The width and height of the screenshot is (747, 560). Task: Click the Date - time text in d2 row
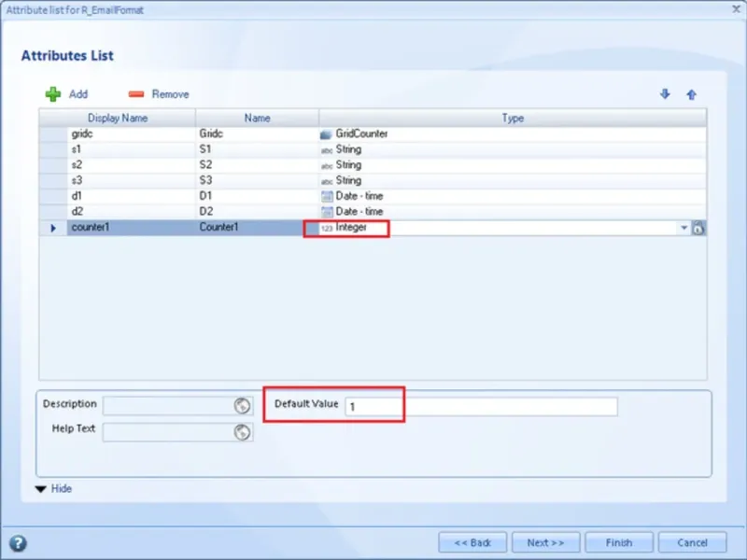pyautogui.click(x=359, y=212)
